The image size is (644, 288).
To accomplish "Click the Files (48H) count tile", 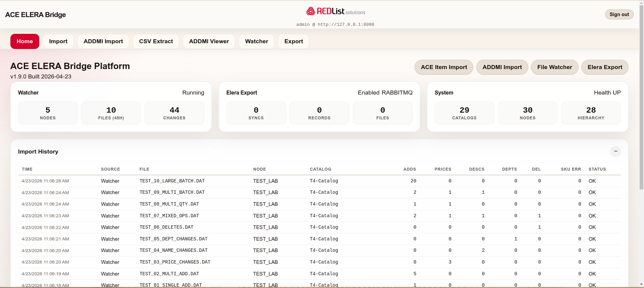I will pos(111,113).
